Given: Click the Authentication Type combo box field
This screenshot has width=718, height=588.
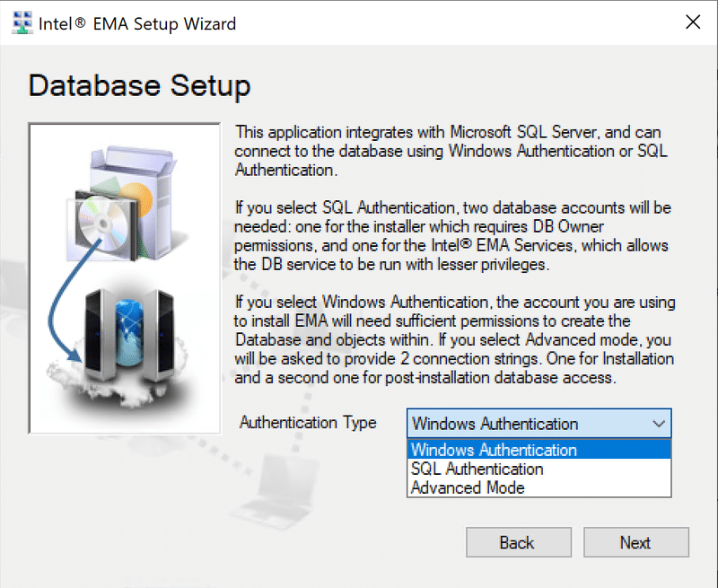Looking at the screenshot, I should tap(530, 424).
